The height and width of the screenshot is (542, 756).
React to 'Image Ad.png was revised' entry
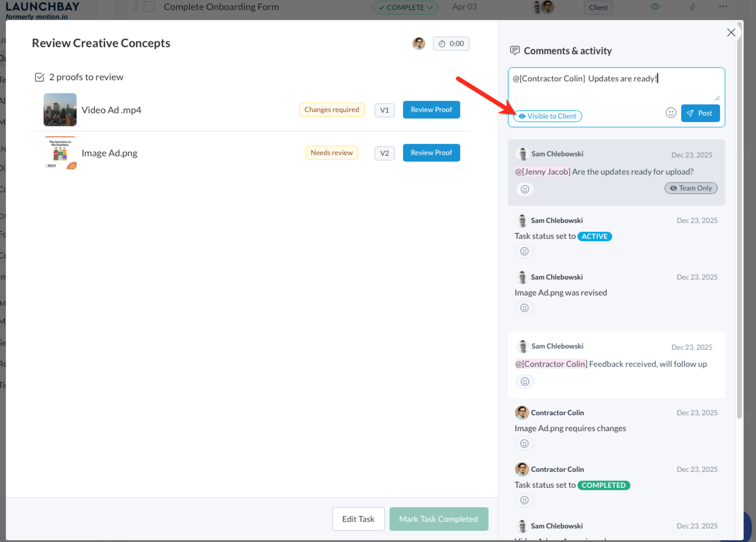coord(524,308)
